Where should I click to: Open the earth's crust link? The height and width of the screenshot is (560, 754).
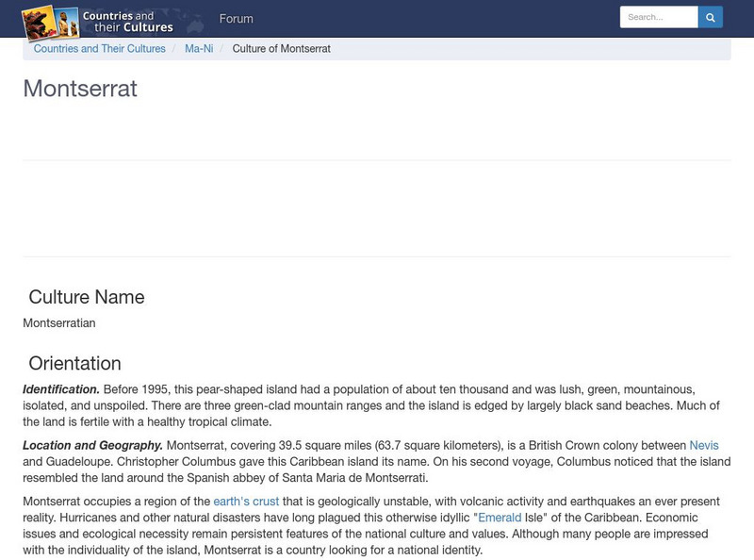[x=246, y=502]
